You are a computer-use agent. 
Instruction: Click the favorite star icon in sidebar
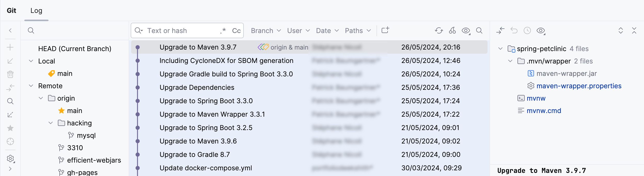10,128
